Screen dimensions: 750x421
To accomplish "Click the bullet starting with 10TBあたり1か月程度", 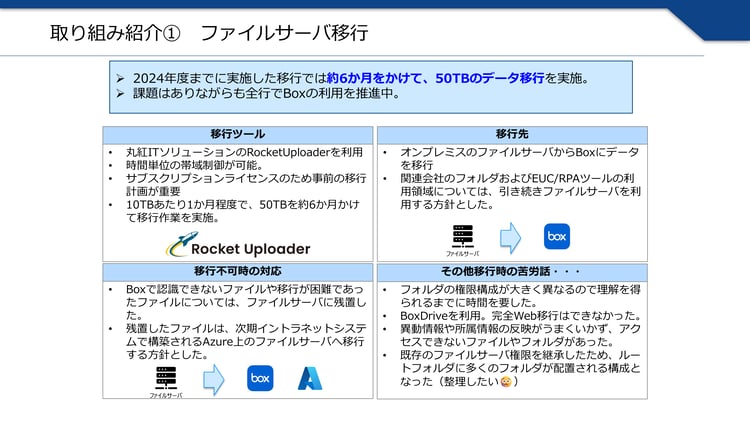I will click(243, 211).
